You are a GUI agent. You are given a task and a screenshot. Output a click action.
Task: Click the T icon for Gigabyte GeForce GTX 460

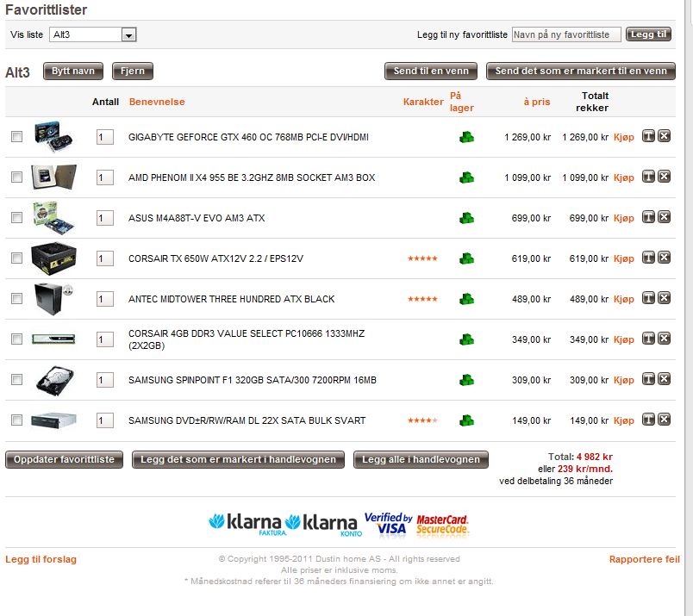tap(648, 136)
